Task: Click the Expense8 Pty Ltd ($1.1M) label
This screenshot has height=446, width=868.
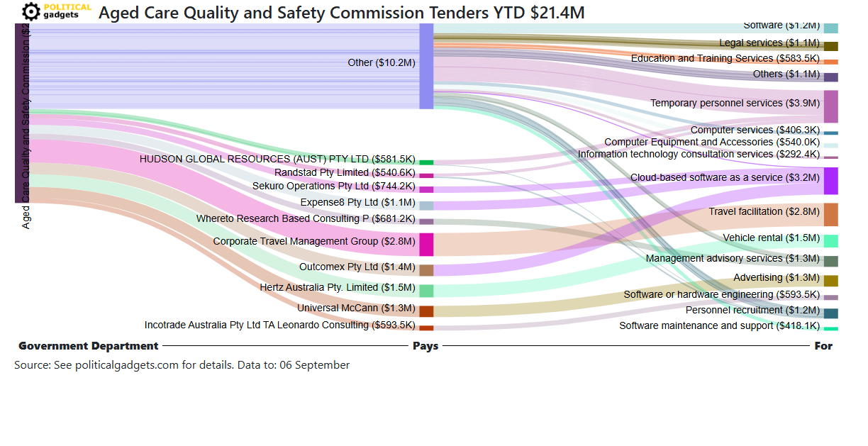Action: click(357, 202)
